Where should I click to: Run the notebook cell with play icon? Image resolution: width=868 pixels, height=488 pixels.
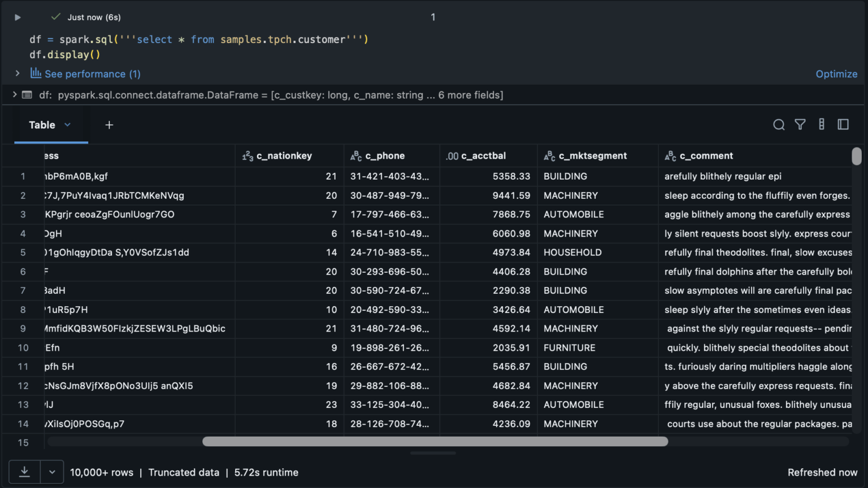18,18
